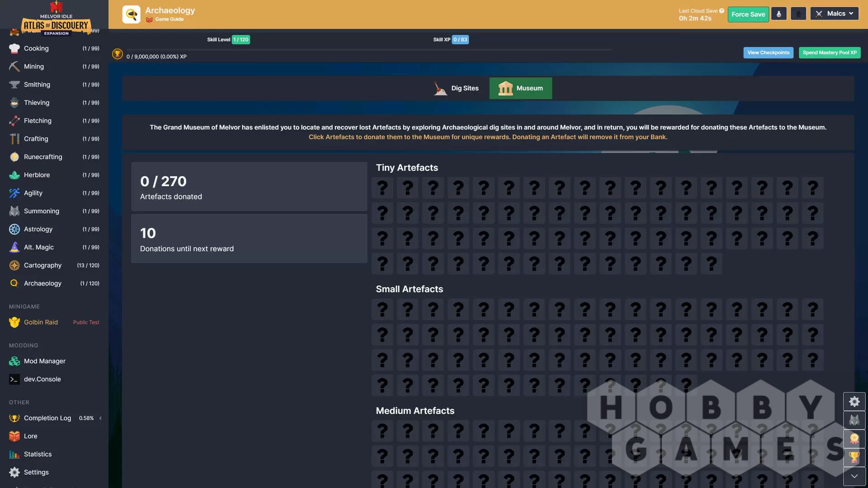868x488 pixels.
Task: Open dev.Console from sidebar
Action: click(54, 379)
